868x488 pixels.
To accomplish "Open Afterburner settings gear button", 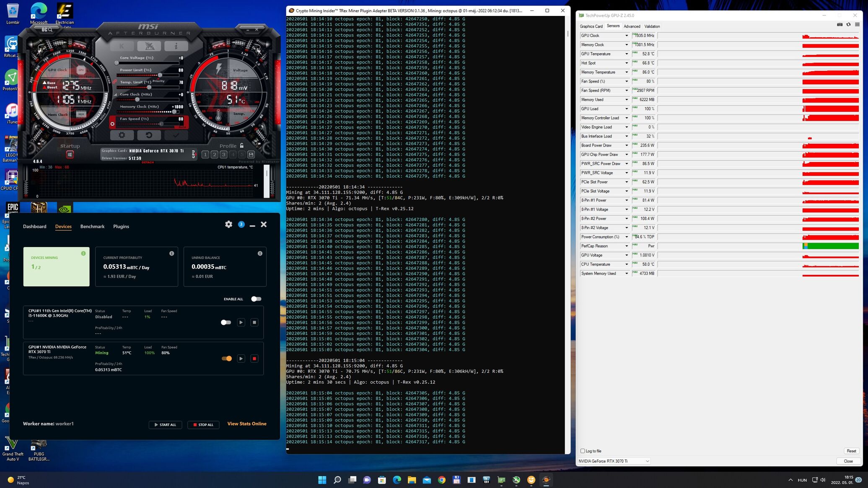I will 122,135.
